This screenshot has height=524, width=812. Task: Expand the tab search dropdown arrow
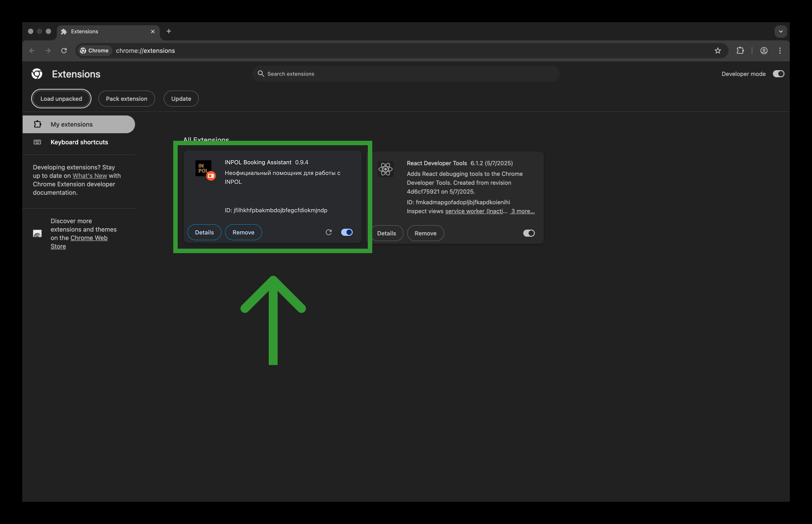(x=781, y=32)
